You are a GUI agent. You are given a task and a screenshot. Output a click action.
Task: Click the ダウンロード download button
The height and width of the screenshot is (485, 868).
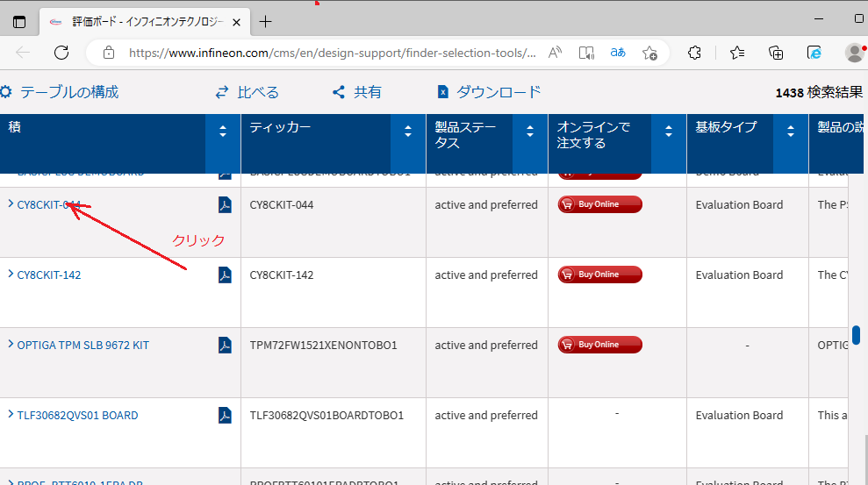click(489, 92)
